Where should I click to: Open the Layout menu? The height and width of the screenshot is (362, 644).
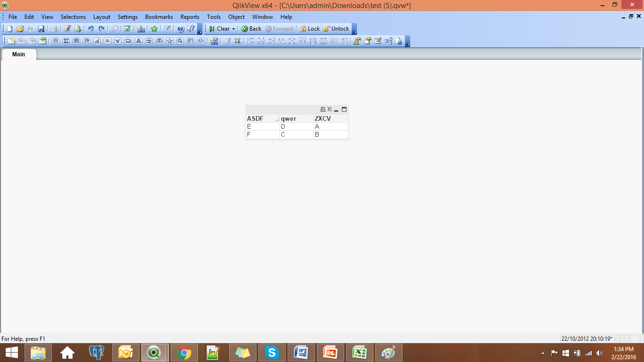click(102, 16)
